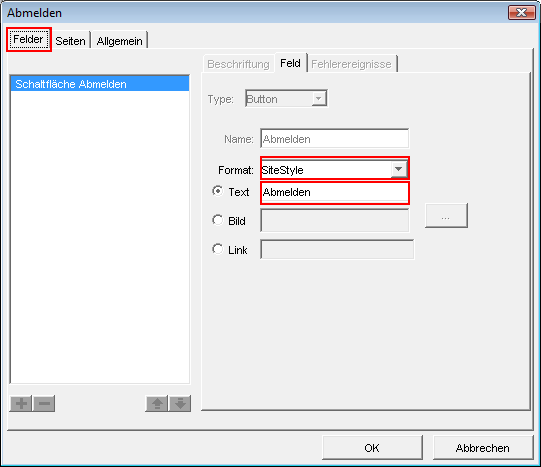Confirm with the OK button
This screenshot has width=541, height=467.
[372, 448]
